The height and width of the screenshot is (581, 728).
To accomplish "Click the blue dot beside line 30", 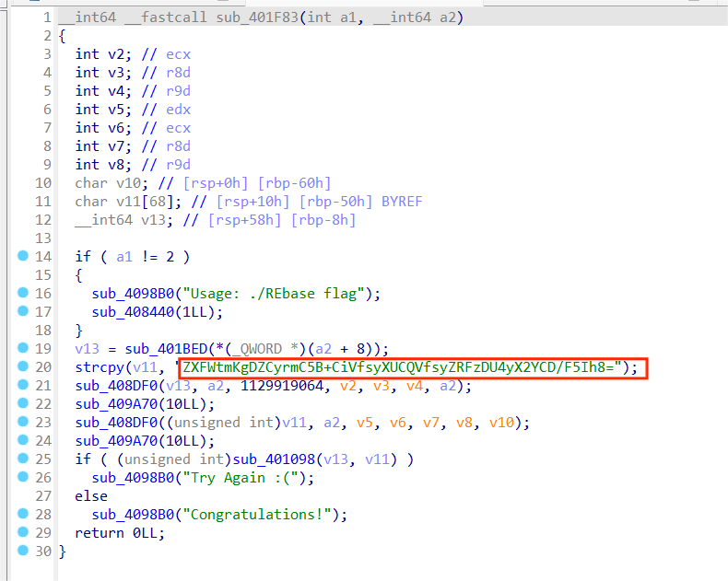I will [23, 551].
